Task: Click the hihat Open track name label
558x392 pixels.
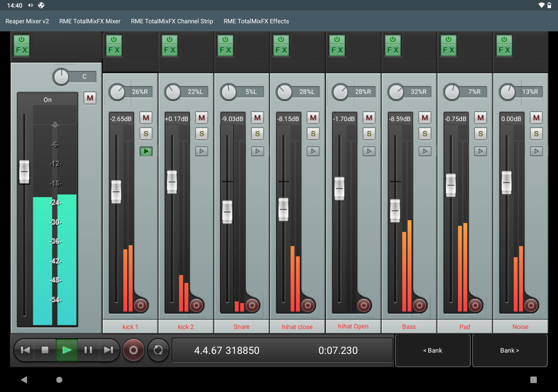Action: point(353,326)
